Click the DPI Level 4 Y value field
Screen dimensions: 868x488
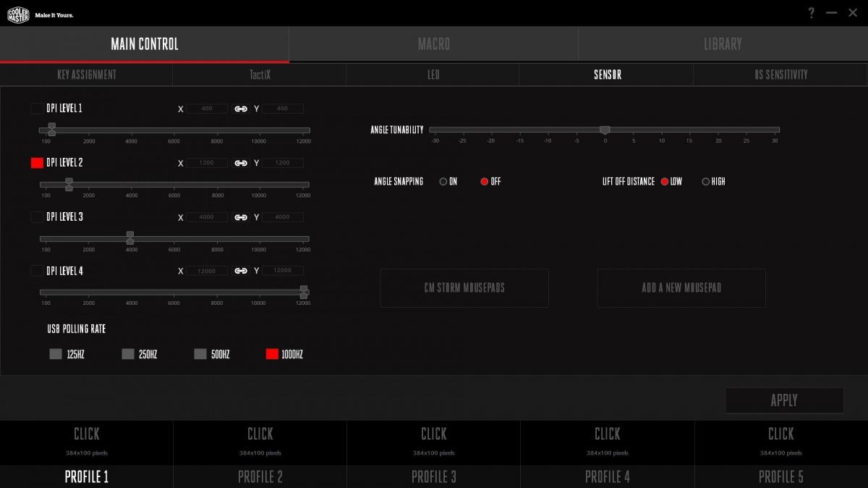pyautogui.click(x=282, y=271)
